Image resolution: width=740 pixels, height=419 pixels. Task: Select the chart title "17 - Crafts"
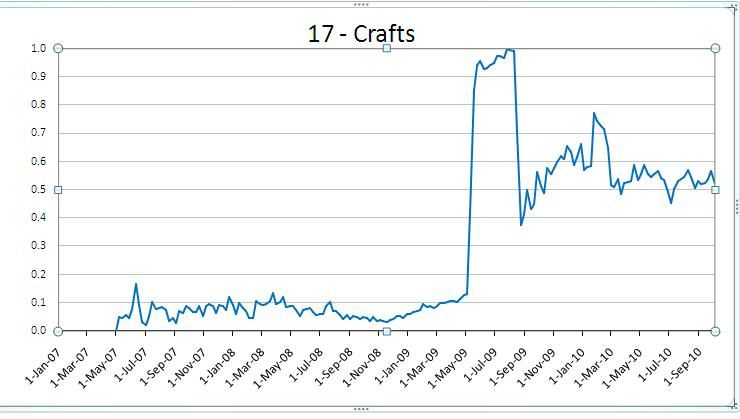coord(360,33)
